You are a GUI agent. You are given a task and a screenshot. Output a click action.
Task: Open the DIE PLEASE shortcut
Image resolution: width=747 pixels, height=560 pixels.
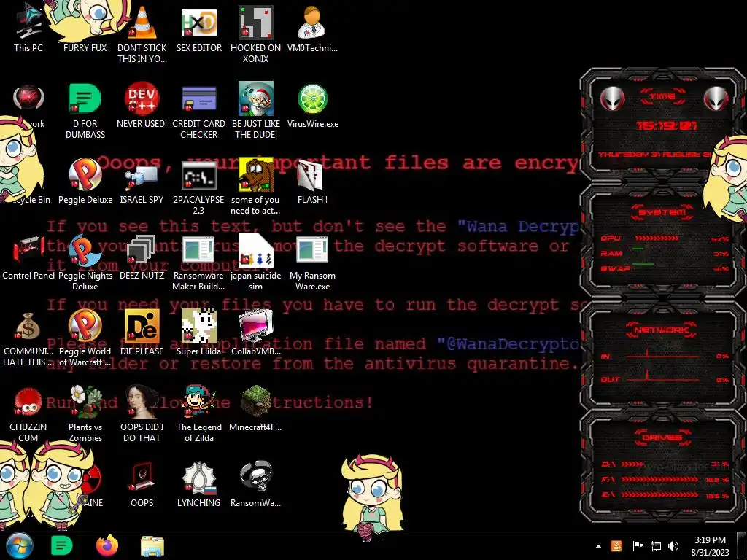point(142,333)
